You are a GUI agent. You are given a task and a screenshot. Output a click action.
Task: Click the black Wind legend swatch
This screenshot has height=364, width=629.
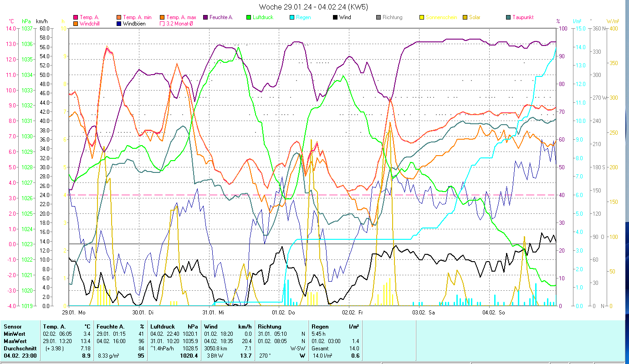click(335, 17)
